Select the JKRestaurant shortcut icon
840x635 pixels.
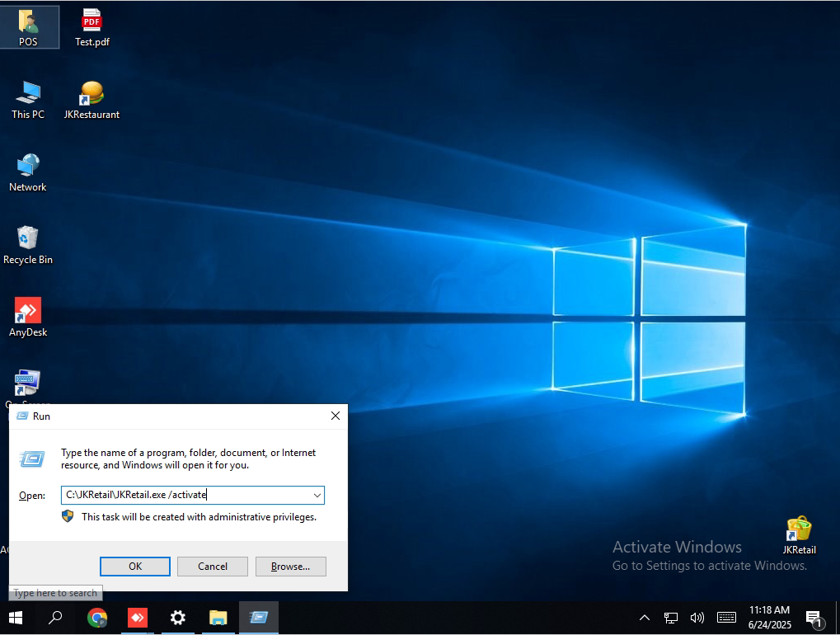92,100
